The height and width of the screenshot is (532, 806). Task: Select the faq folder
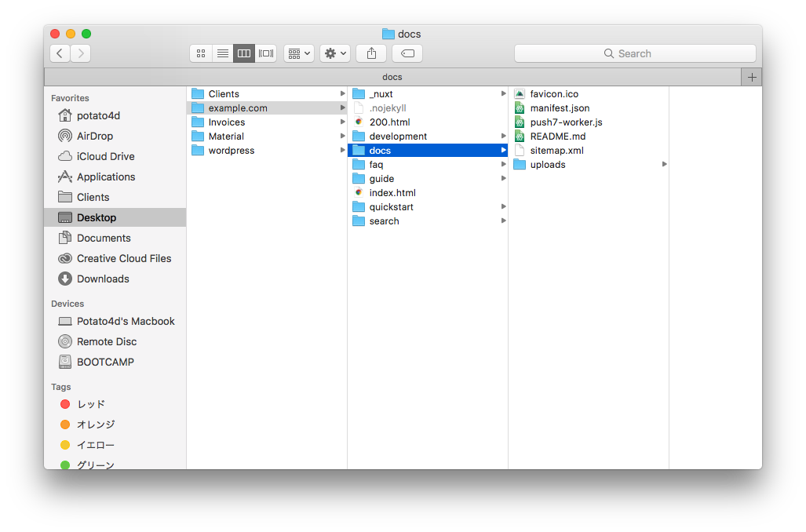(428, 165)
